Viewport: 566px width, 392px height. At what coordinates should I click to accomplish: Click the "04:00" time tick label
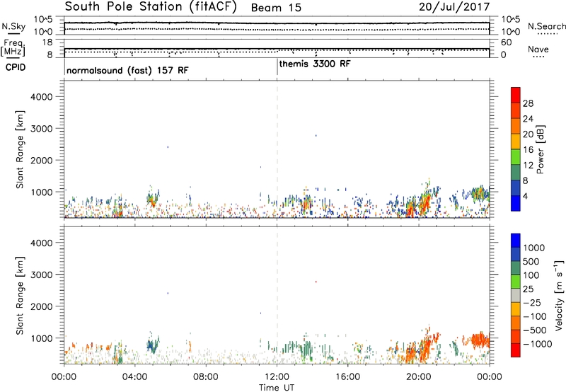pyautogui.click(x=134, y=377)
